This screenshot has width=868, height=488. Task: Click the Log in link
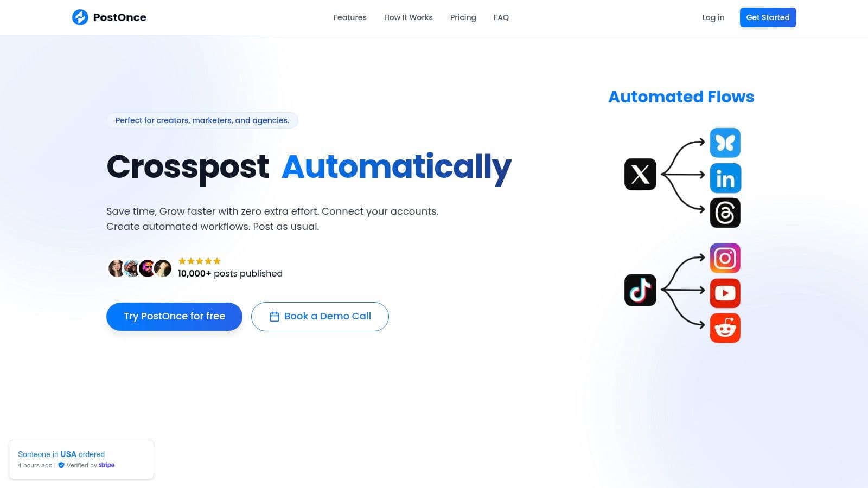(713, 17)
